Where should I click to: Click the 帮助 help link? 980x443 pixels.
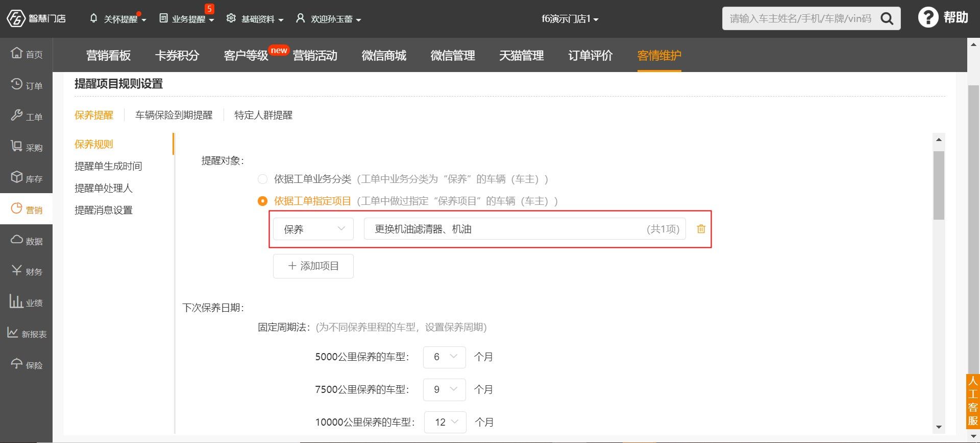[x=955, y=17]
